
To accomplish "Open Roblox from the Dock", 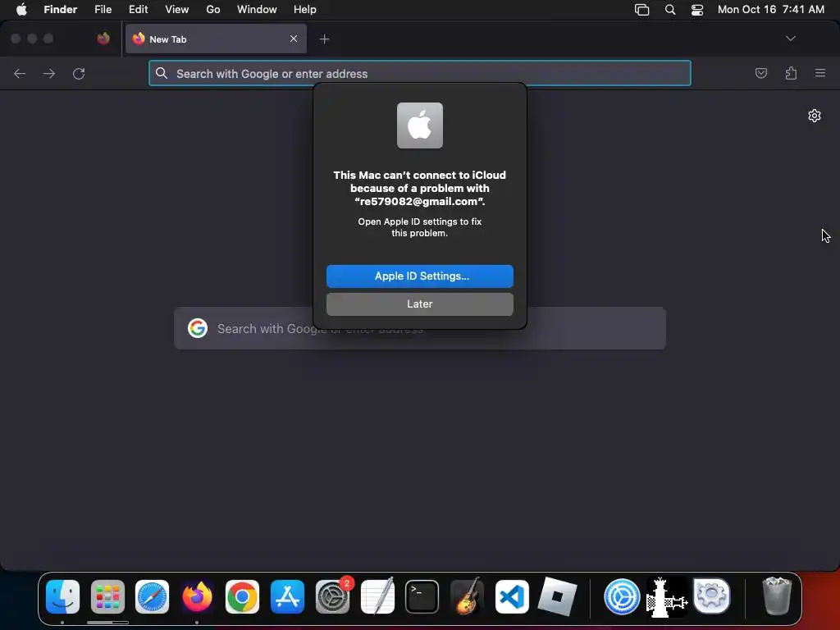I will pyautogui.click(x=557, y=596).
